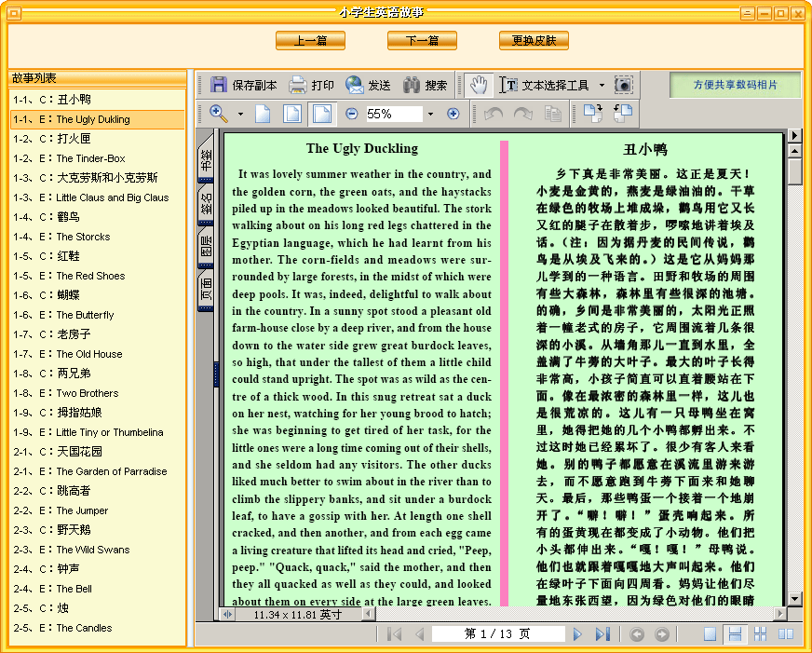Click the title bar system menu icon
Screen dimensions: 812x653
(14, 13)
